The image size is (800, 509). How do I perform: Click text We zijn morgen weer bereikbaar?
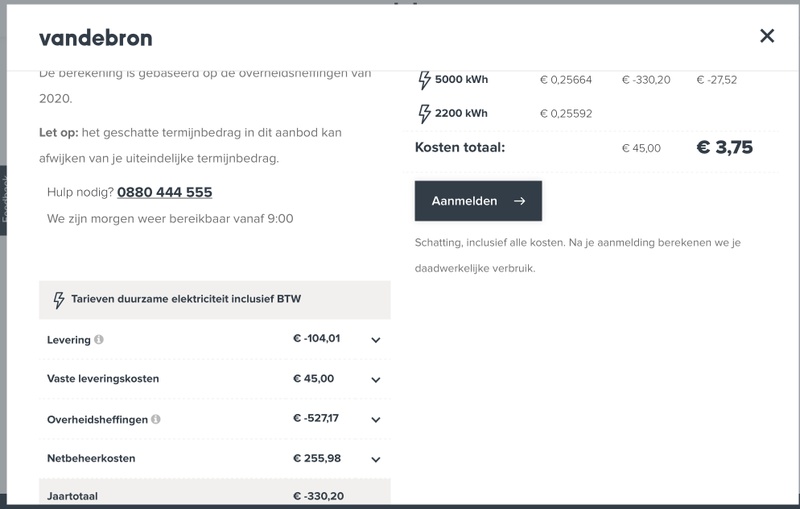170,219
